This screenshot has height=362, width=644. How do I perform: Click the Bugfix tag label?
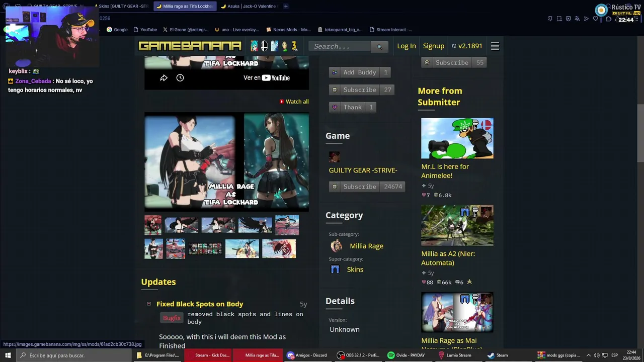click(172, 318)
